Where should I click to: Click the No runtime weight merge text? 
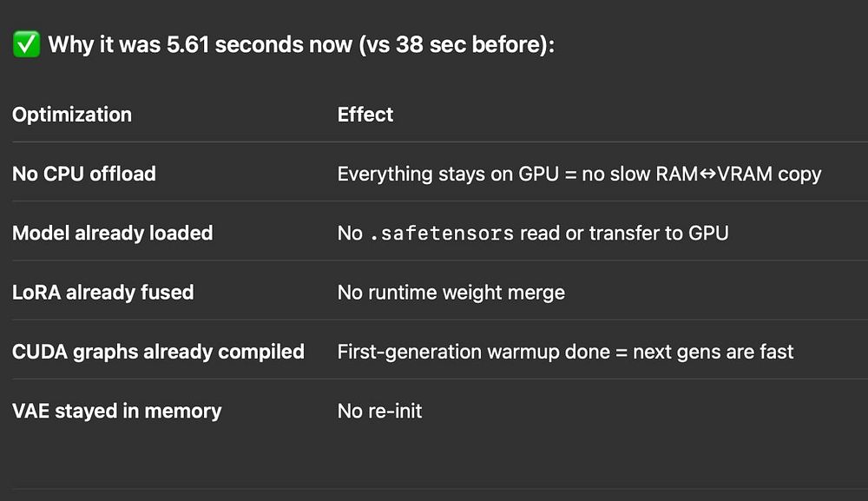(451, 293)
